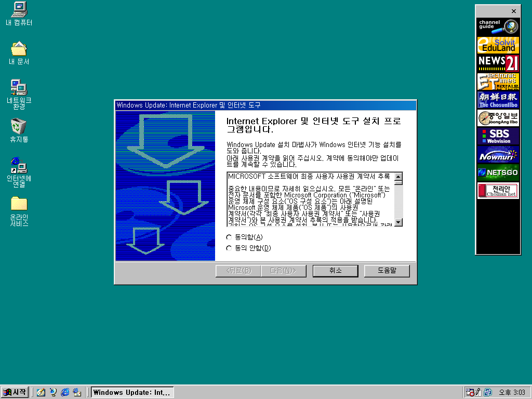Open the Nownuri channel
This screenshot has width=532, height=399.
[498, 155]
